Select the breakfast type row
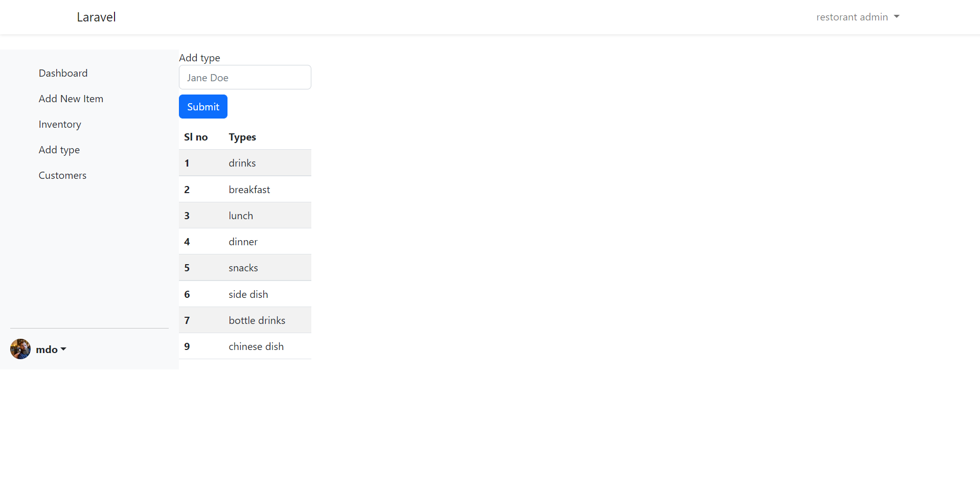Viewport: 980px width, 491px height. 249,190
